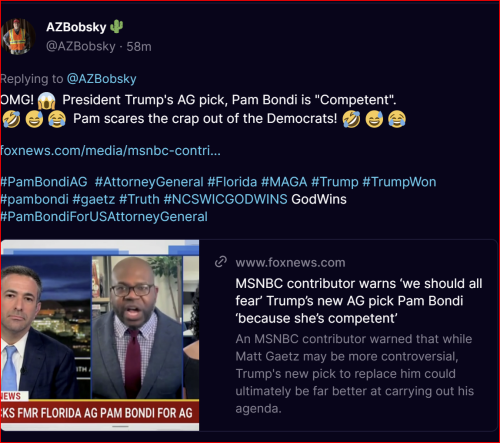This screenshot has width=500, height=443.
Task: Open the @AZBobsky mention in Replying to
Action: (x=102, y=79)
